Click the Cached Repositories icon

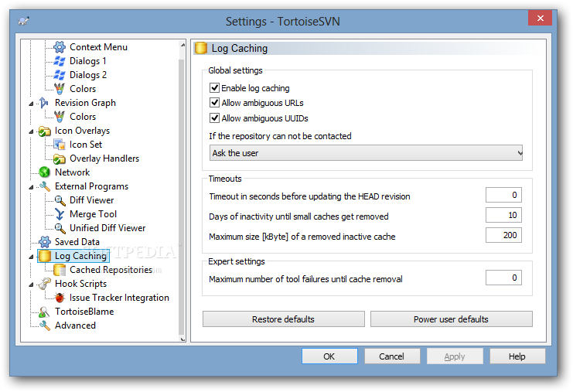coord(60,270)
